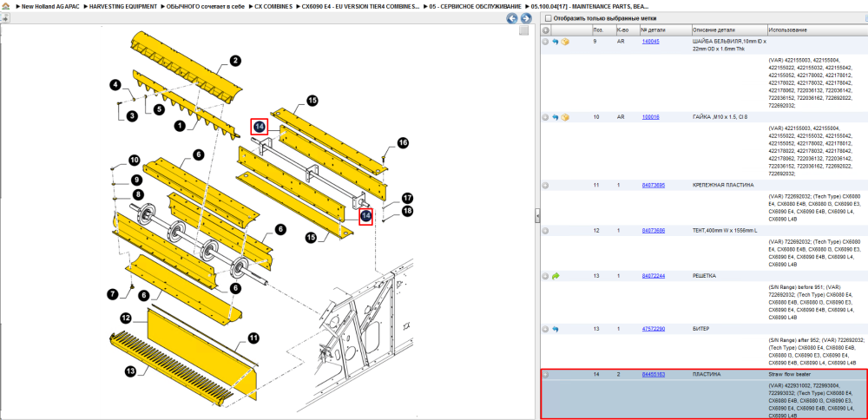Sort by 'Поз.' column header
Viewport: 868px width, 420px height.
coord(603,30)
